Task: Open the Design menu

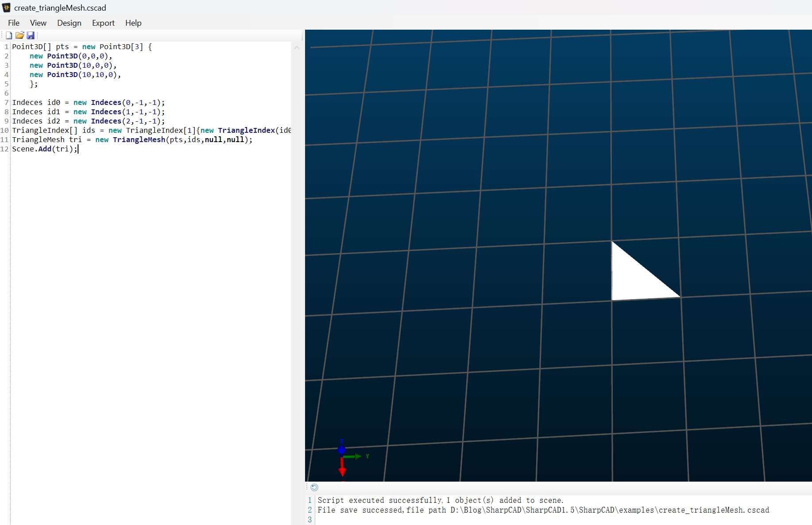Action: point(69,23)
